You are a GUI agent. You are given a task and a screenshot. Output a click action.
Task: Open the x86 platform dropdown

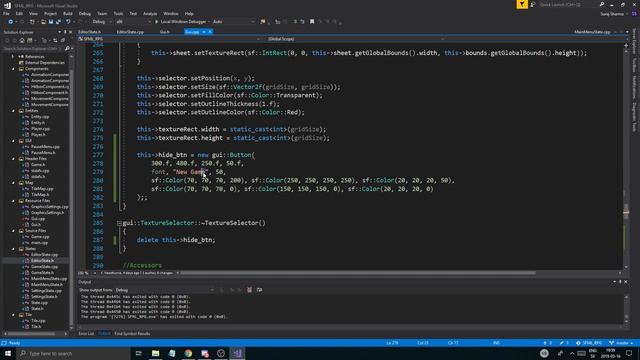click(133, 22)
